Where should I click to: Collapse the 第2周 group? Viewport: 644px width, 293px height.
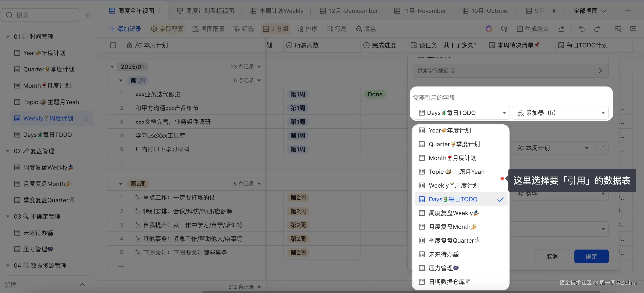121,184
